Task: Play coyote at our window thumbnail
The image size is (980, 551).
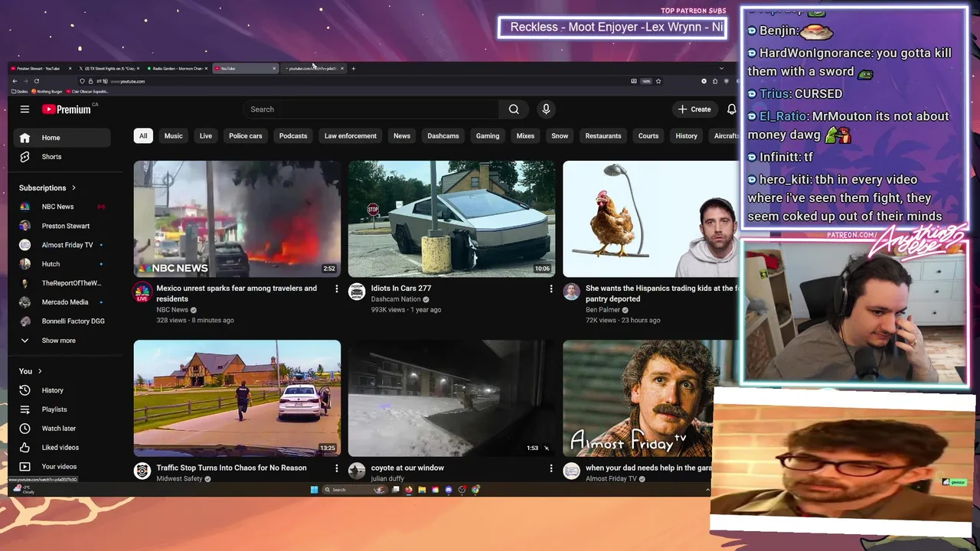Action: click(x=452, y=398)
